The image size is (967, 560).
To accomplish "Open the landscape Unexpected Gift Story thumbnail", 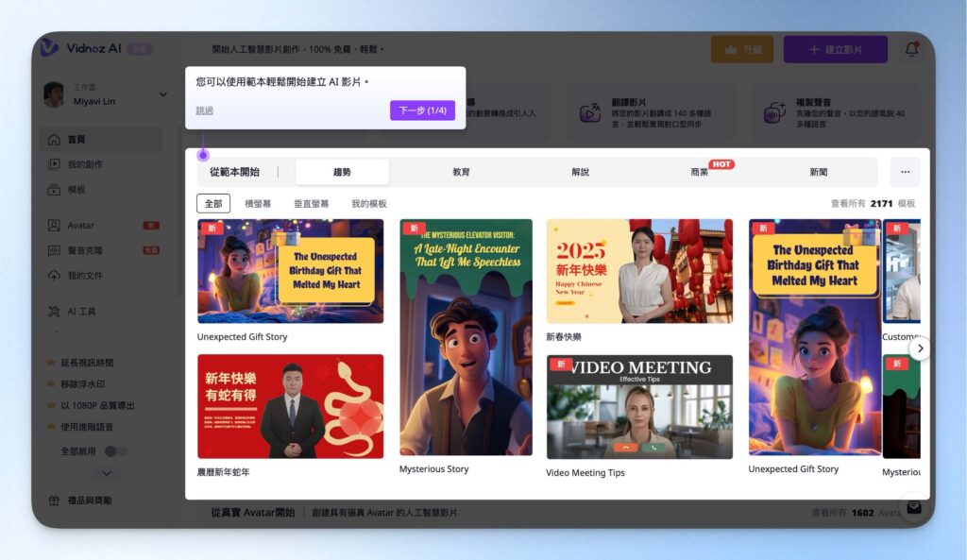I will [291, 271].
